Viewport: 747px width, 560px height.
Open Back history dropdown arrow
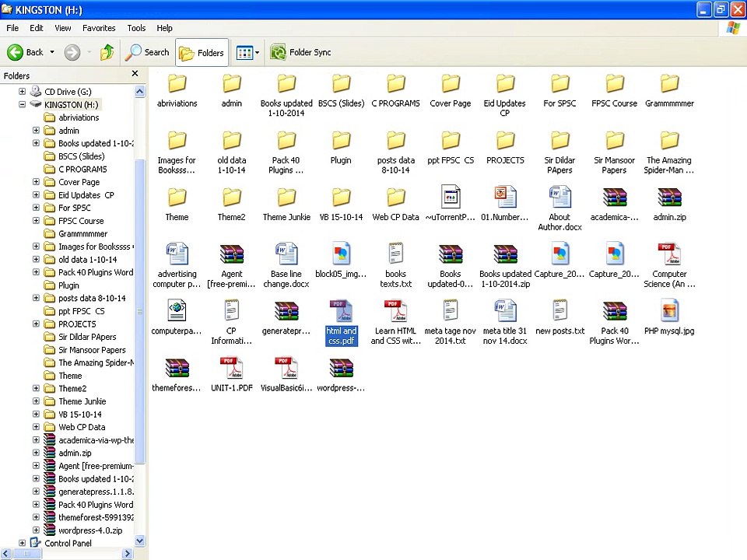pyautogui.click(x=52, y=52)
